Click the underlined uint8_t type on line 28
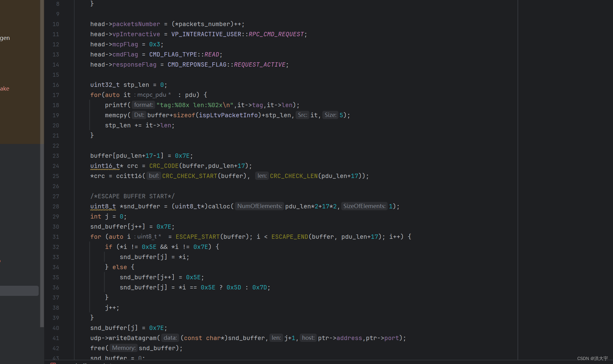Viewport: 613px width, 364px height. click(103, 207)
